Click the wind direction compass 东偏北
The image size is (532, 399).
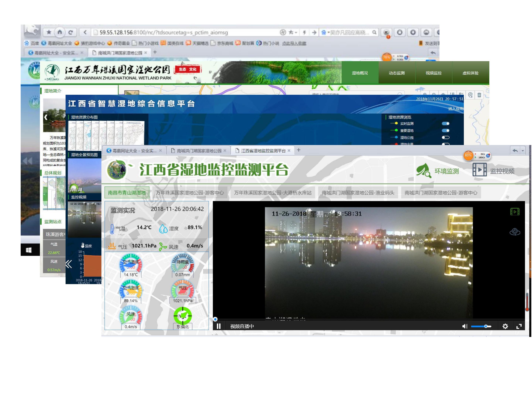[x=183, y=318]
